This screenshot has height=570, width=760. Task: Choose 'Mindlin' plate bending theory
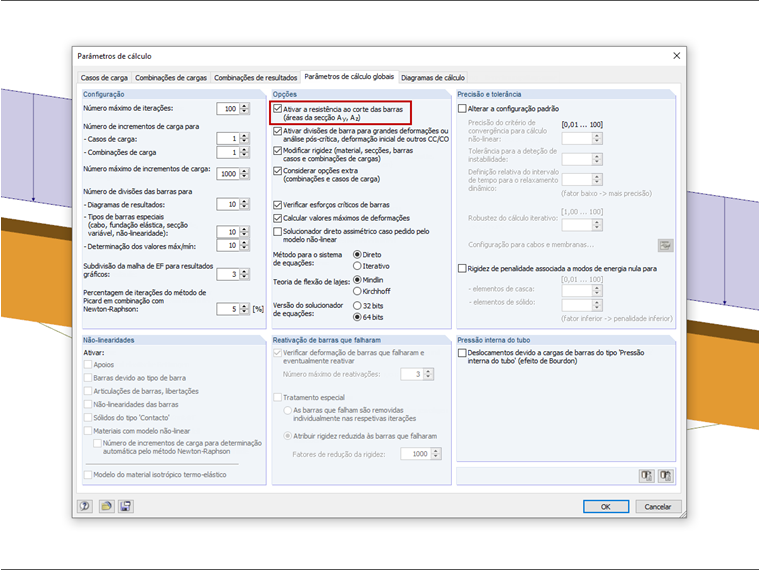coord(357,280)
